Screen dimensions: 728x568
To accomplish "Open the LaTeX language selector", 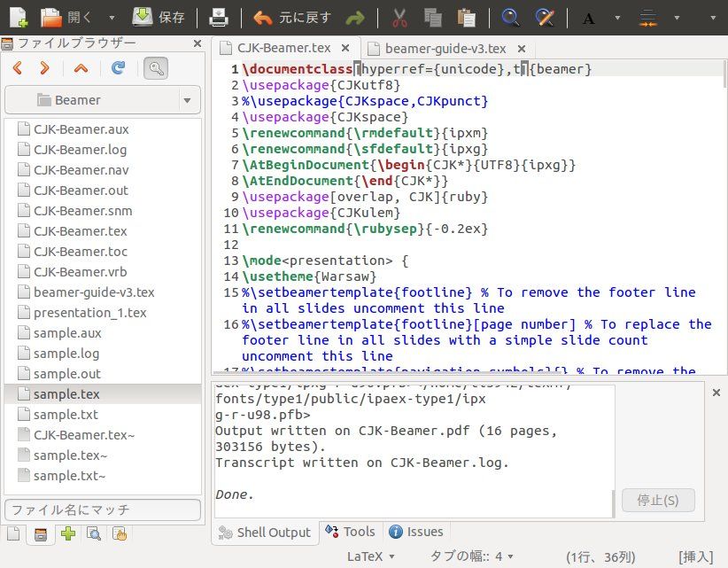I will [373, 556].
